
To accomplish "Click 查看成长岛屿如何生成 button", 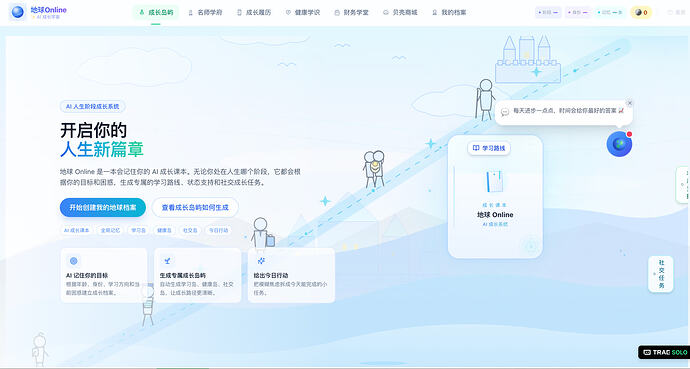I will 195,207.
